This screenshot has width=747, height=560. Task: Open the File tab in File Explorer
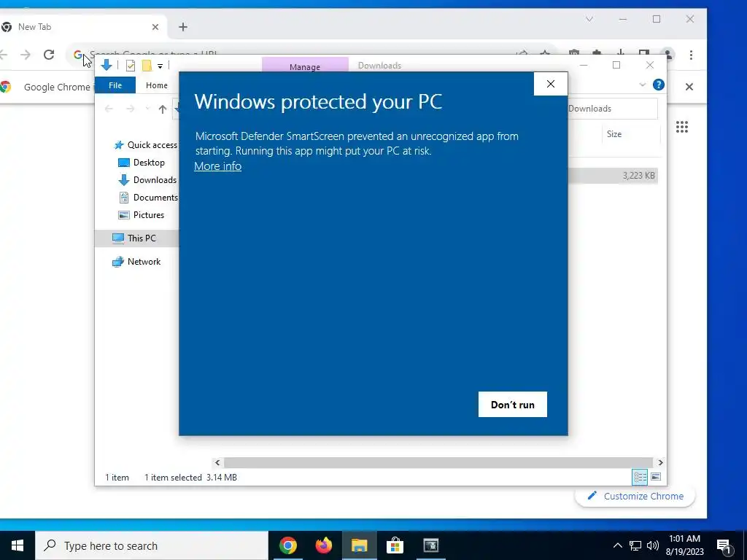coord(115,85)
